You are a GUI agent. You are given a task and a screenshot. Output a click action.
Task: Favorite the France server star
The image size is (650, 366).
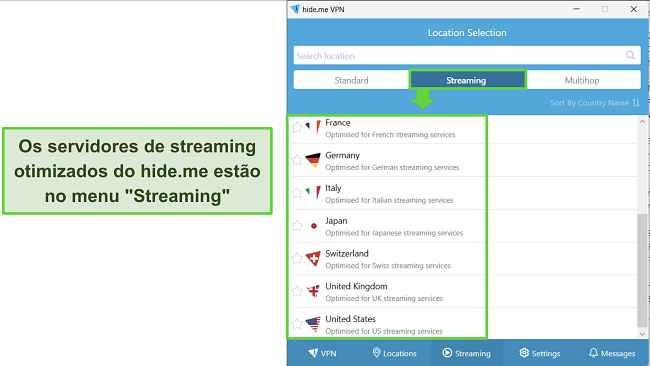(x=297, y=127)
